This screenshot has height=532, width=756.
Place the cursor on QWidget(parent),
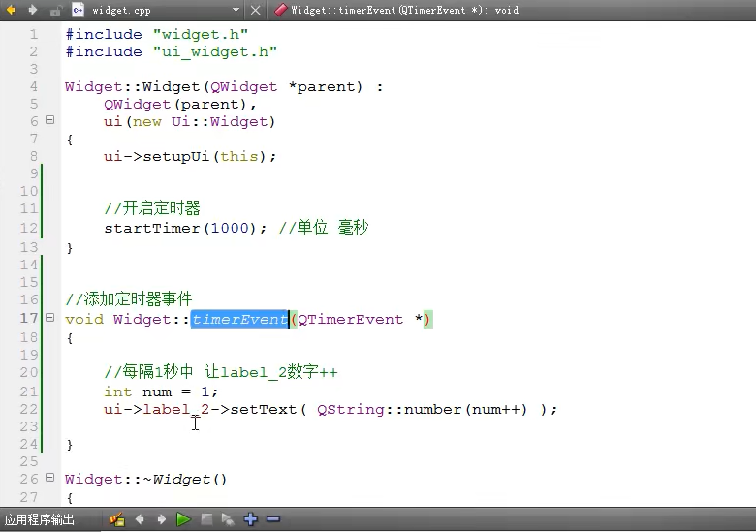[179, 104]
